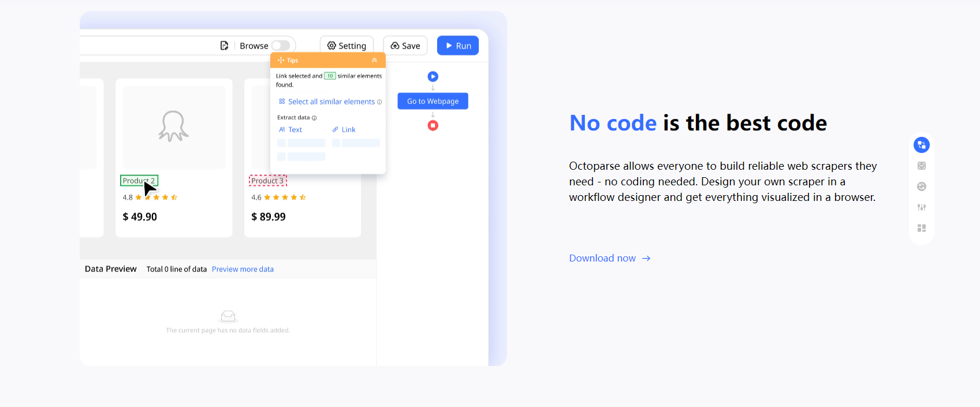
Task: Click the Download now link
Action: (610, 258)
